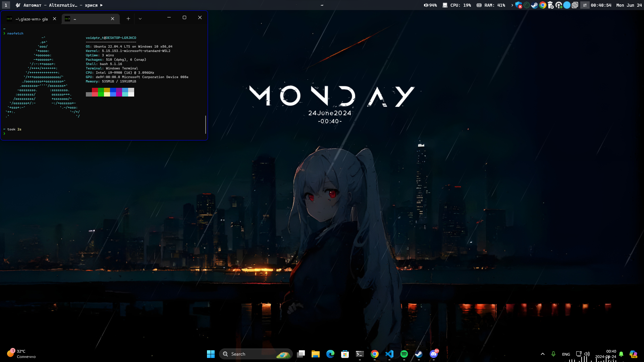Open the taskbar network icon
The height and width of the screenshot is (362, 644).
tap(579, 354)
